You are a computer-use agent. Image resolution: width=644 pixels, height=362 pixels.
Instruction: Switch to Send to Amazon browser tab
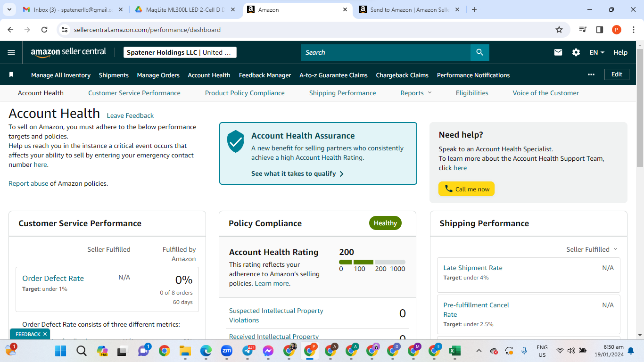pos(409,9)
